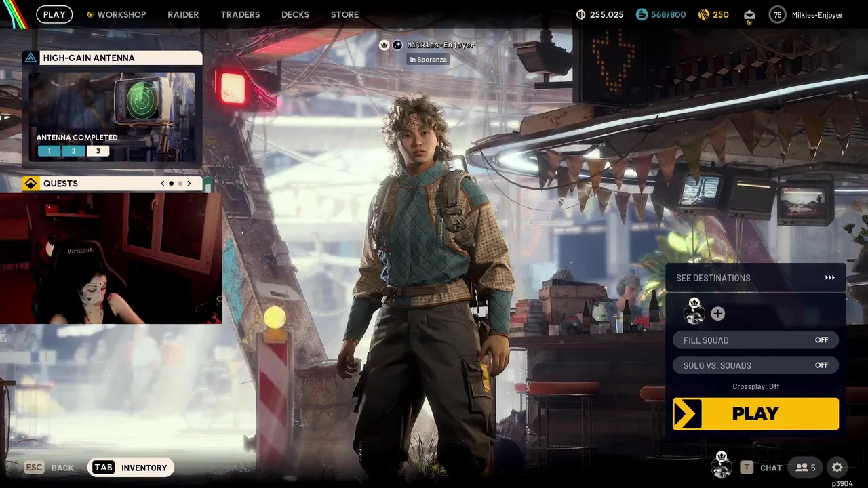Select antenna stage 3
This screenshot has height=488, width=868.
click(x=98, y=151)
